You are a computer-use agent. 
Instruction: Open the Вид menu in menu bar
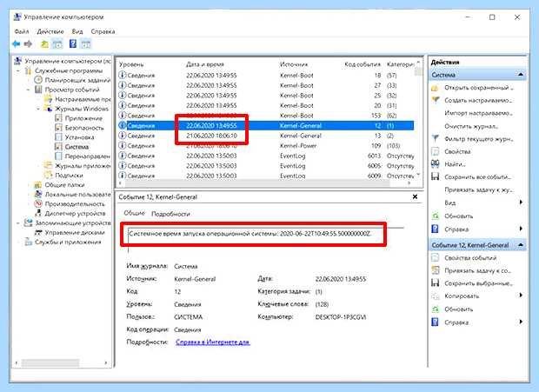(77, 31)
